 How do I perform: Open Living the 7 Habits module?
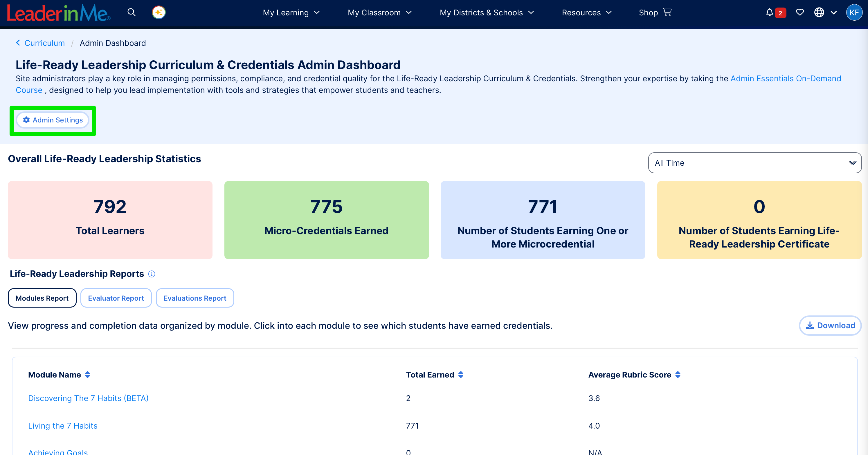[63, 426]
